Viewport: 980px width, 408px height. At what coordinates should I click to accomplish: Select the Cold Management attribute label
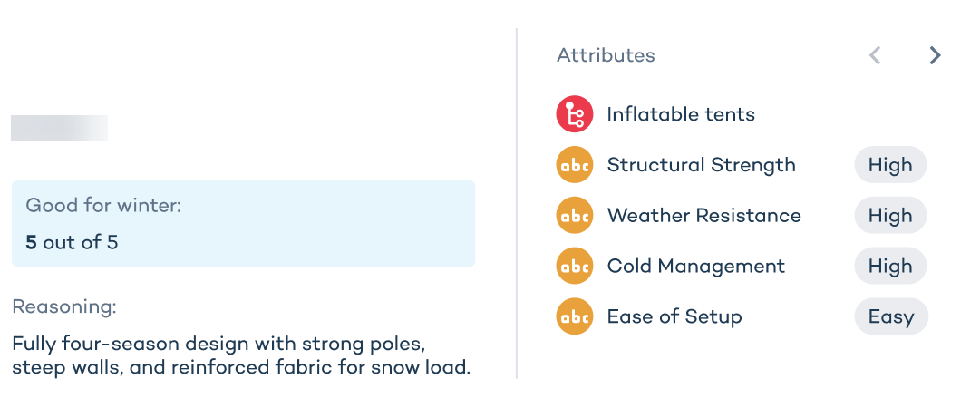695,267
